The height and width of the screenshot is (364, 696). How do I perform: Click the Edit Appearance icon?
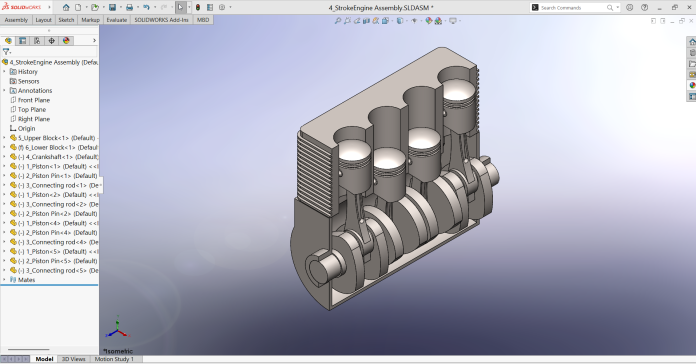click(x=428, y=20)
